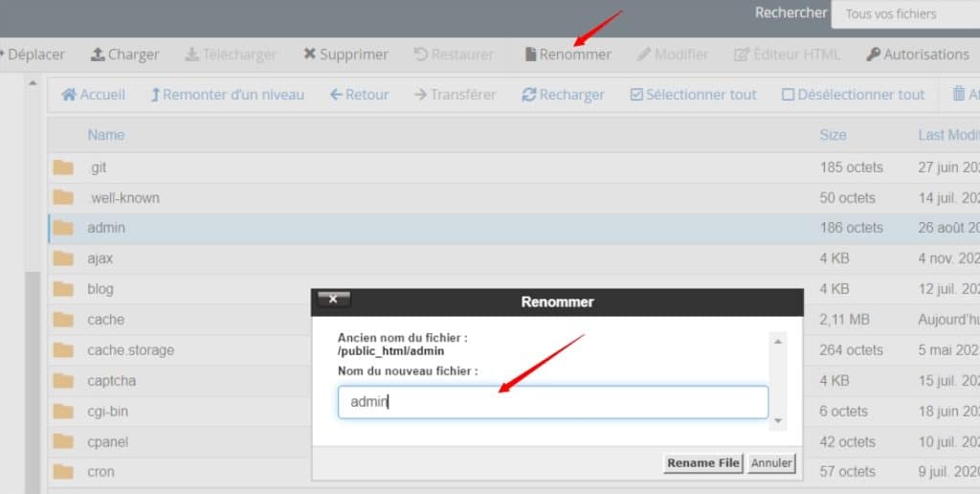Viewport: 980px width, 494px height.
Task: Click the Rename File button
Action: pos(703,463)
